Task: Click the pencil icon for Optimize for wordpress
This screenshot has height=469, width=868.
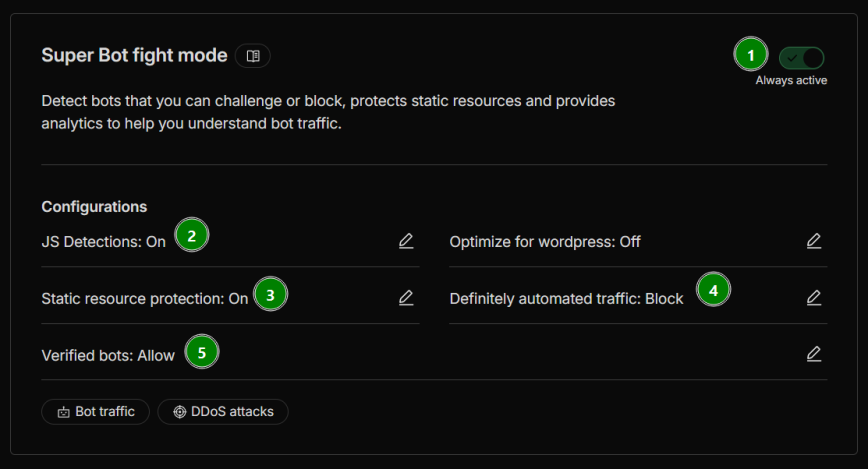Action: 814,241
